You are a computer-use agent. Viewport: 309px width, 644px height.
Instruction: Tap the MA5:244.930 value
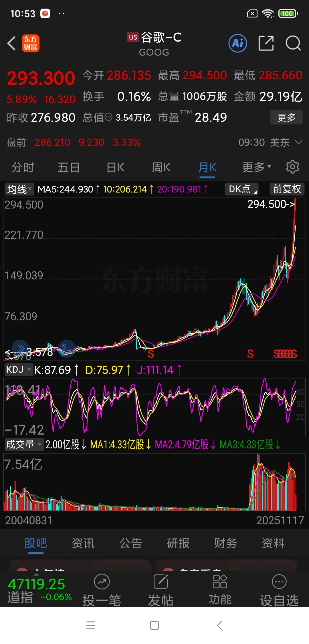[x=69, y=189]
